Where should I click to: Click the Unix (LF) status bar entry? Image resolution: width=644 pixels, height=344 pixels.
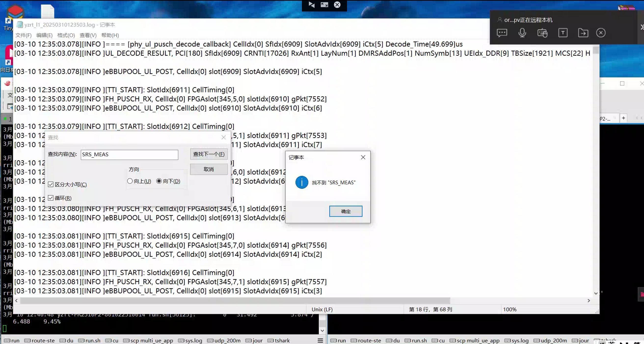[x=322, y=309]
